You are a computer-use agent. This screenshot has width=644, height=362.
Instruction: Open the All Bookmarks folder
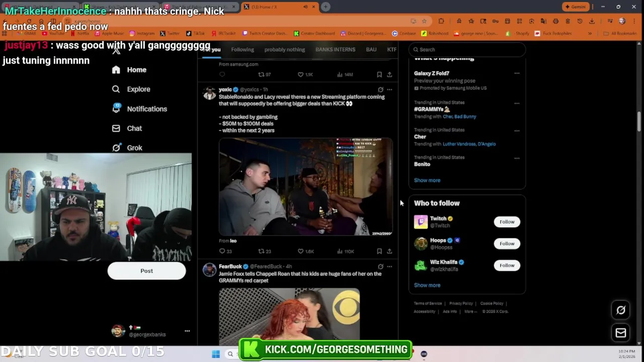619,34
